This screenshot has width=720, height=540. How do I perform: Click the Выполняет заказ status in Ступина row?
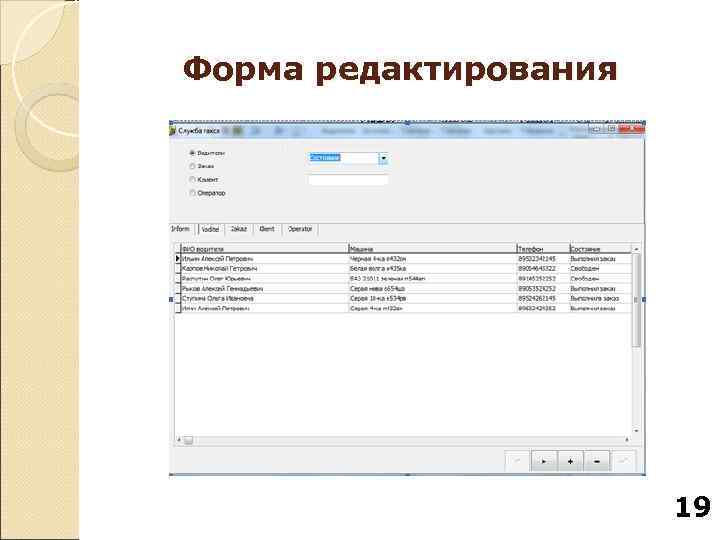[x=600, y=298]
